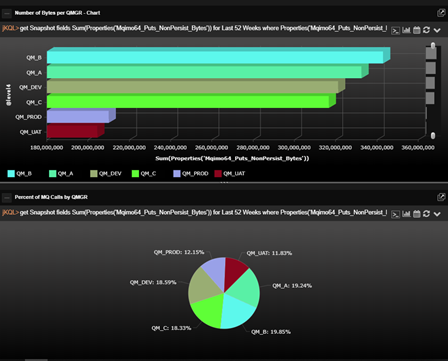Toggle QM_DEV legend swatch
This screenshot has width=448, height=361.
(94, 174)
